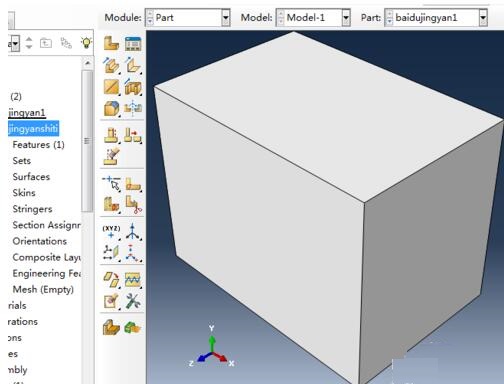504x384 pixels.
Task: Click the Module stepper arrows beside Part
Action: [150, 18]
